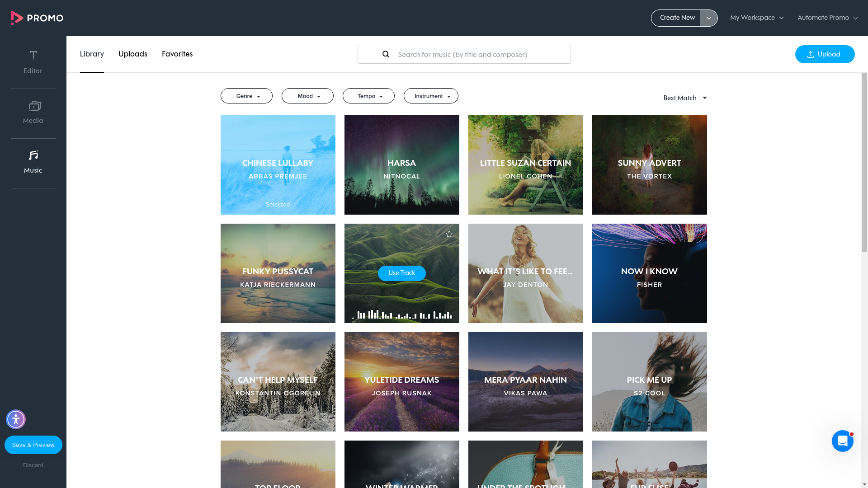Select the Under The Spotlight track

click(x=526, y=465)
